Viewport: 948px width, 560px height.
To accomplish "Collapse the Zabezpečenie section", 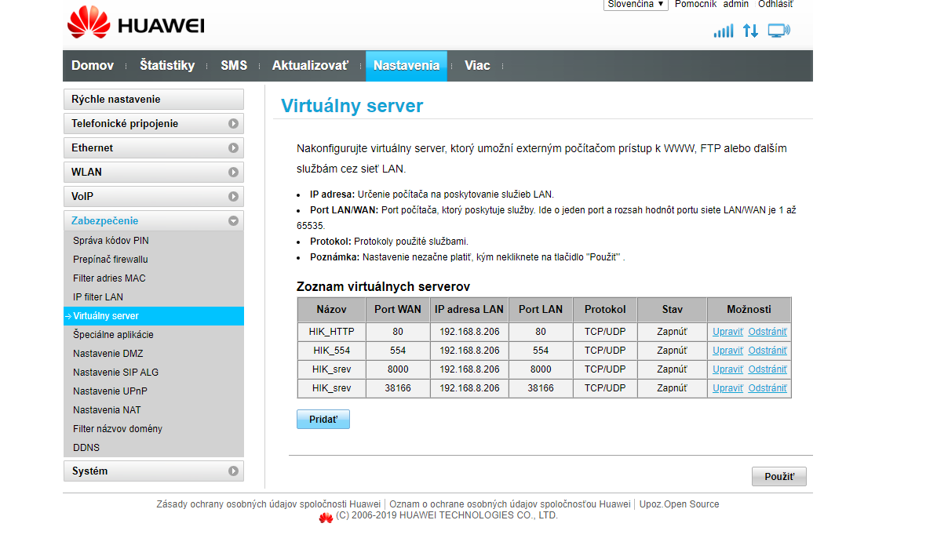I will [x=233, y=221].
